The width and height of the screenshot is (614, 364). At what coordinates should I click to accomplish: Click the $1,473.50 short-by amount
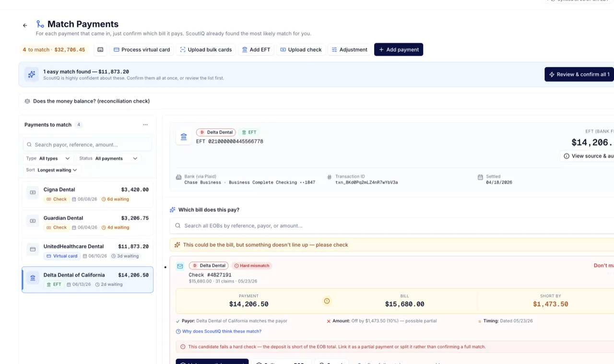[x=550, y=304]
